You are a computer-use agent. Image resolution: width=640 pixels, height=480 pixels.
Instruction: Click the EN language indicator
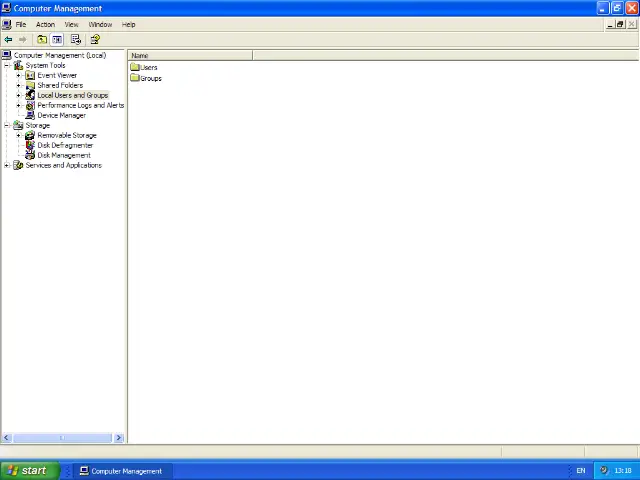pyautogui.click(x=581, y=471)
